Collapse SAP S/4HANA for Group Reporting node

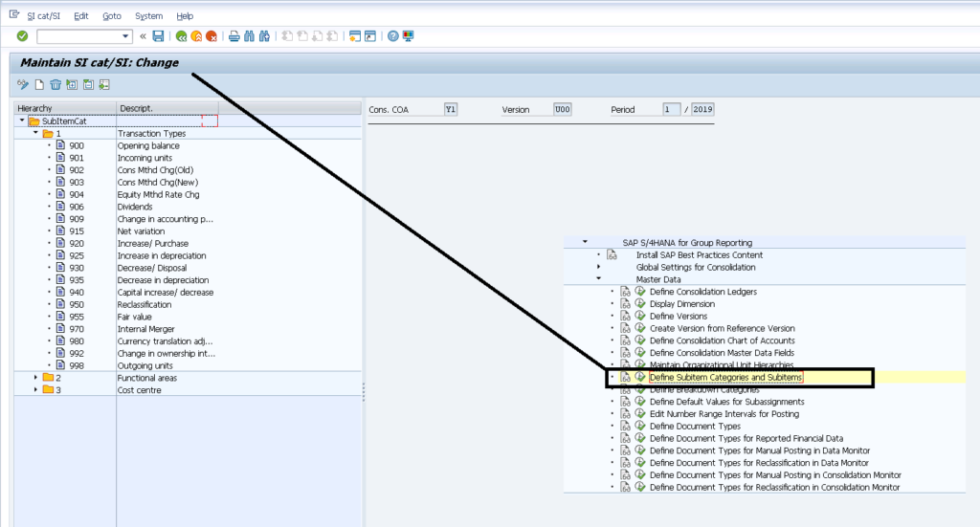coord(585,242)
